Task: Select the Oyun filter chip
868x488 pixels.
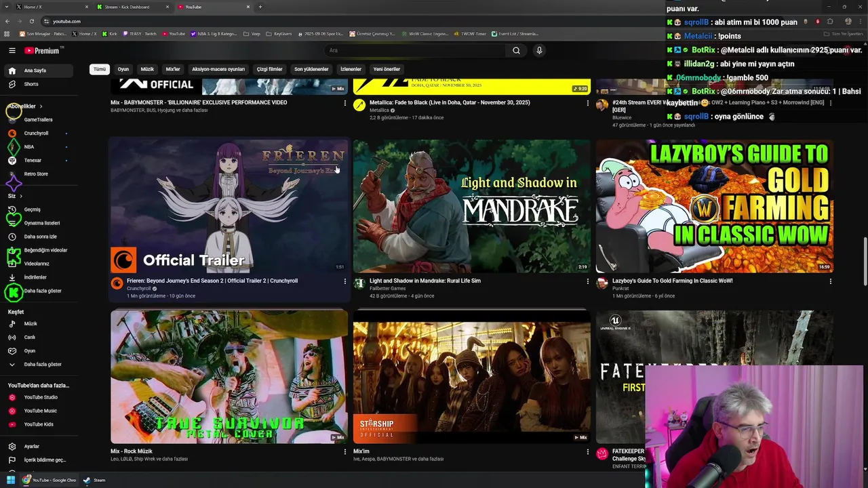Action: point(123,69)
